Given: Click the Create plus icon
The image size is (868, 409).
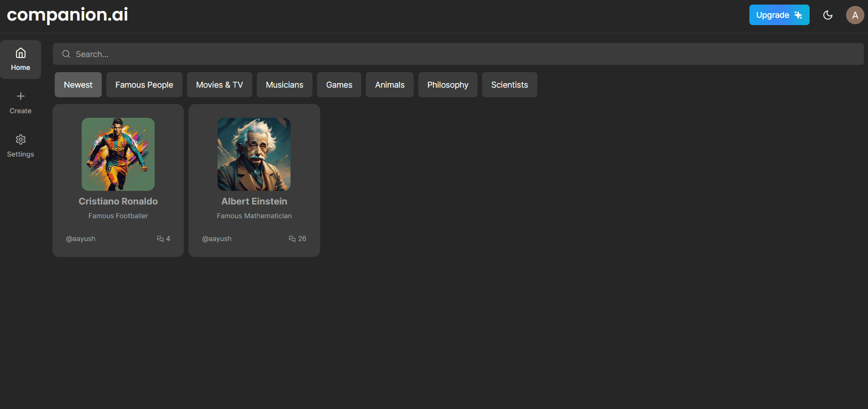Looking at the screenshot, I should (x=21, y=96).
